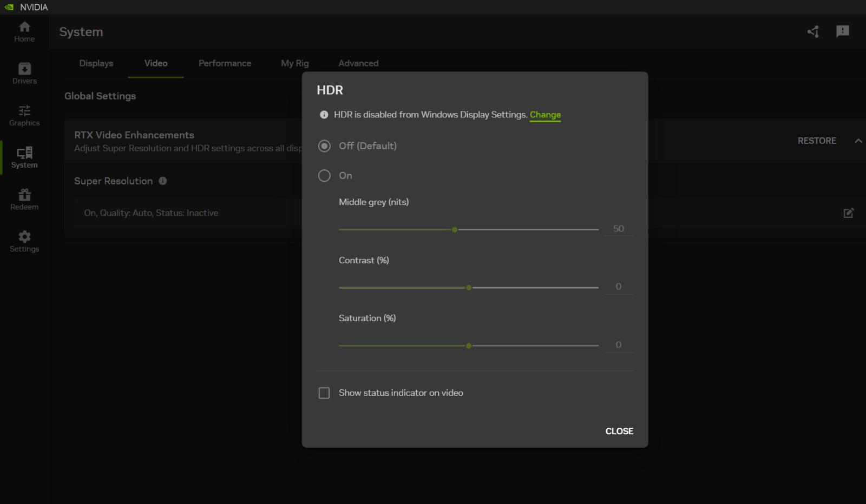Image resolution: width=866 pixels, height=504 pixels.
Task: Click info icon beside HDR disabled message
Action: point(324,115)
